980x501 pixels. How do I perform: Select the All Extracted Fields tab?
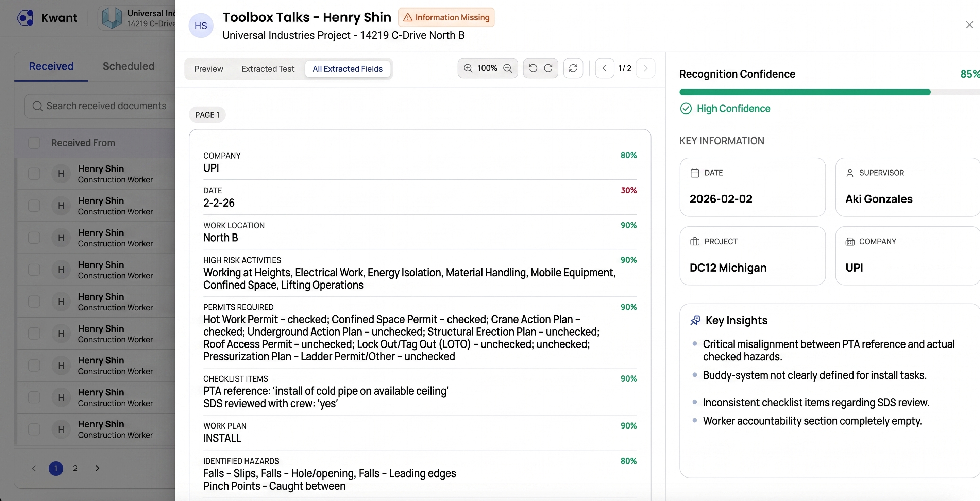pos(348,69)
